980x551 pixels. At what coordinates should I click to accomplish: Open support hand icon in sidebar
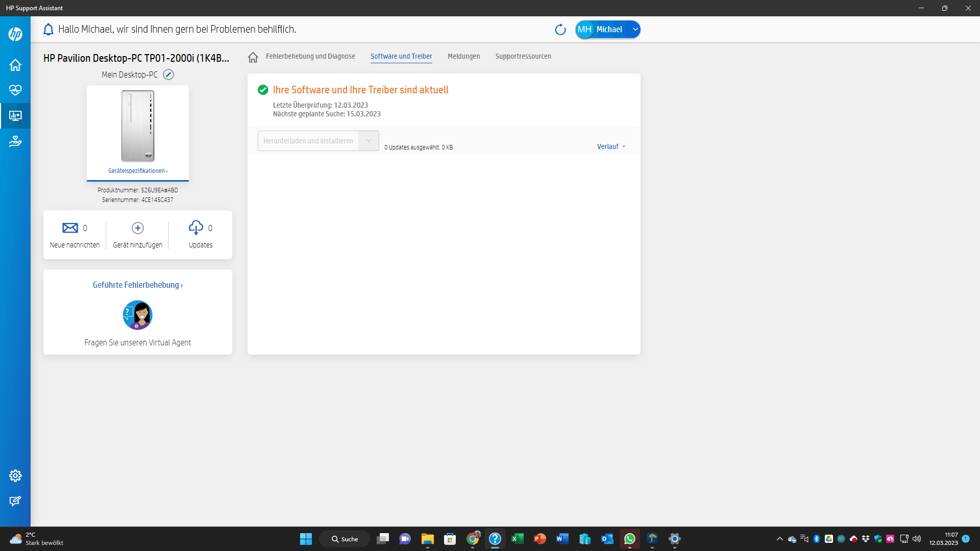[x=15, y=141]
